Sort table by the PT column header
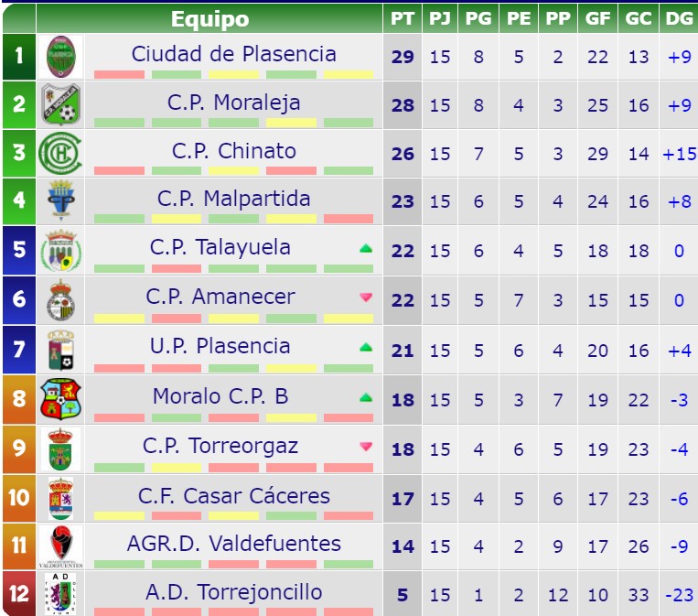Viewport: 698px width, 616px height. coord(403,18)
